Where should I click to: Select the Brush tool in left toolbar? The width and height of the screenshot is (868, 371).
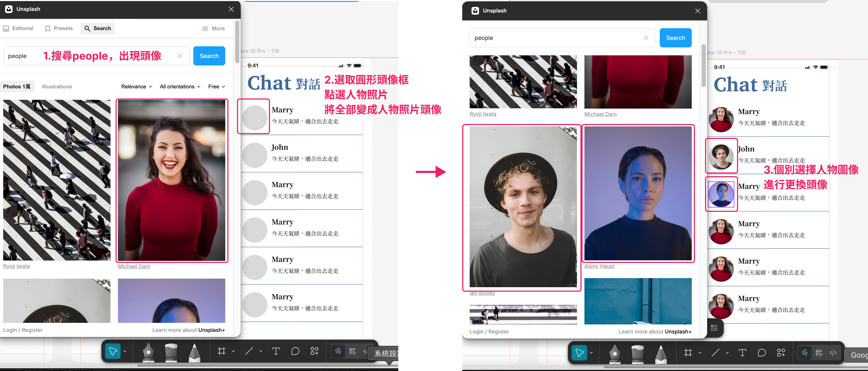pos(171,352)
